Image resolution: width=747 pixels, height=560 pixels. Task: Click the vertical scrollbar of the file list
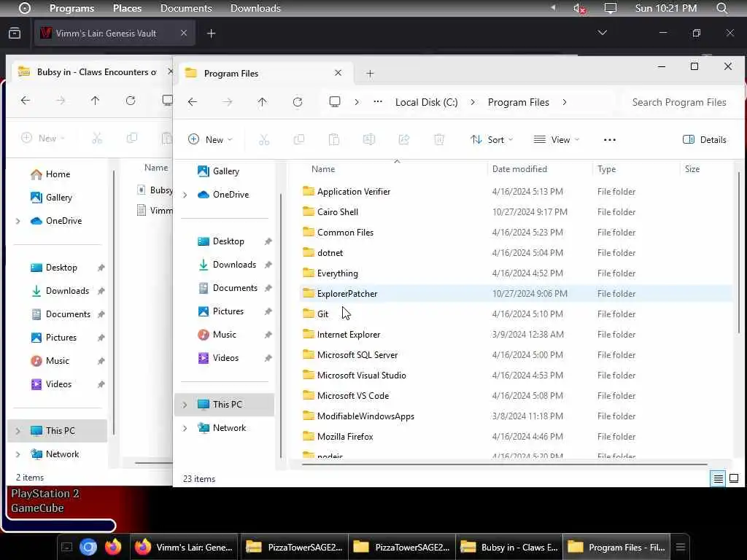[739, 252]
